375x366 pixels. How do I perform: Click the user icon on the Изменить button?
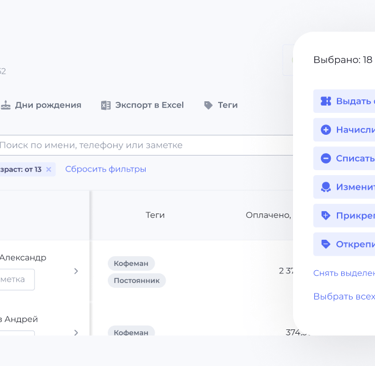point(326,187)
